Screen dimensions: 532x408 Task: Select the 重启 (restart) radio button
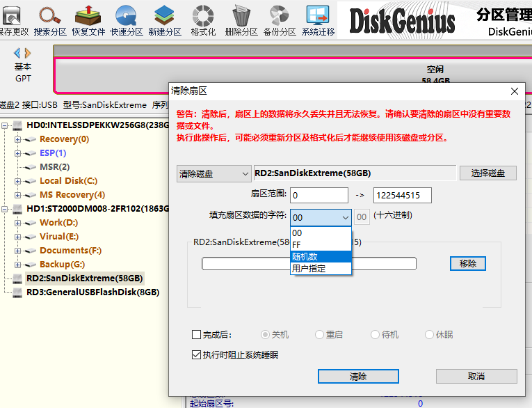point(319,335)
